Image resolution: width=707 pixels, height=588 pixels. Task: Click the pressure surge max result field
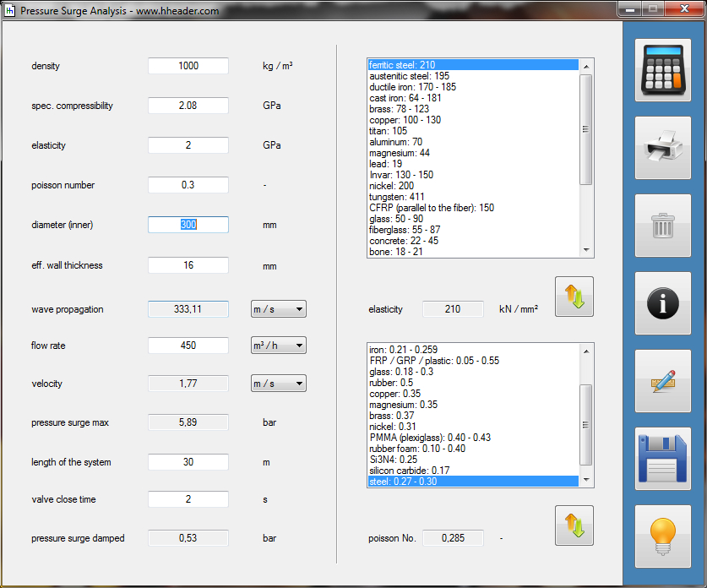click(188, 422)
